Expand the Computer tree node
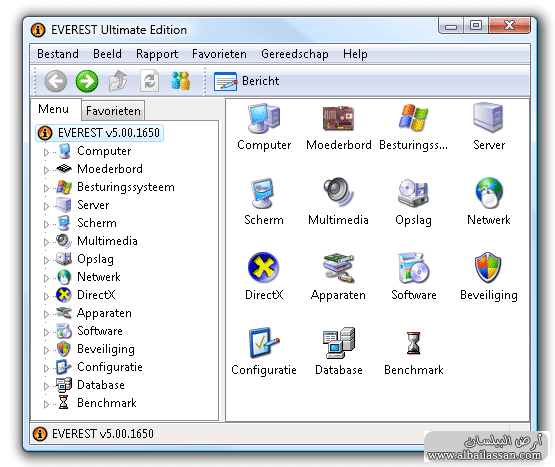This screenshot has height=467, width=555. [46, 152]
